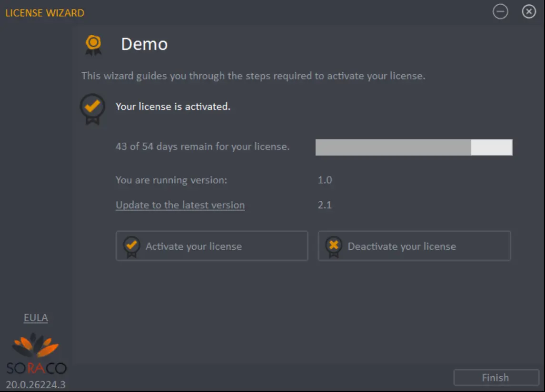545x392 pixels.
Task: Click the Soraco logo
Action: tap(36, 353)
